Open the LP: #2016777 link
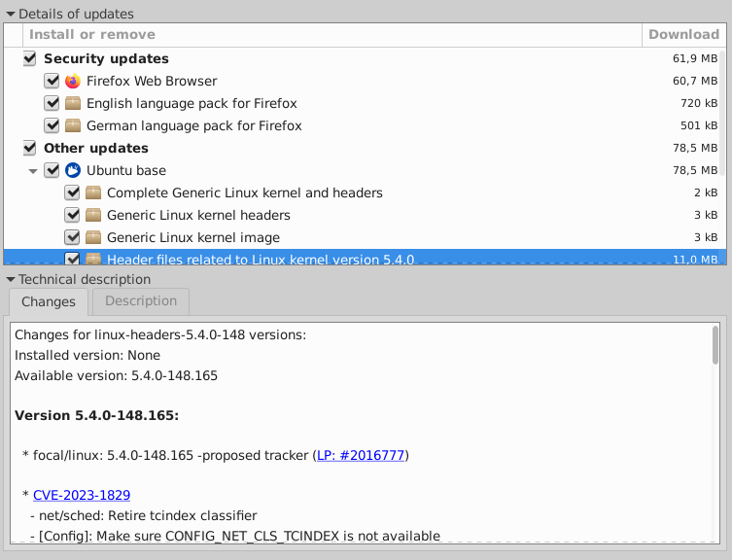 click(361, 455)
